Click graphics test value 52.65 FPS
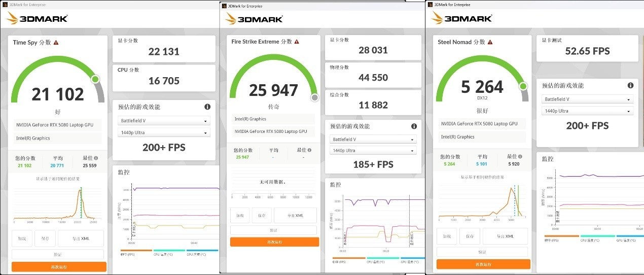 [x=588, y=51]
